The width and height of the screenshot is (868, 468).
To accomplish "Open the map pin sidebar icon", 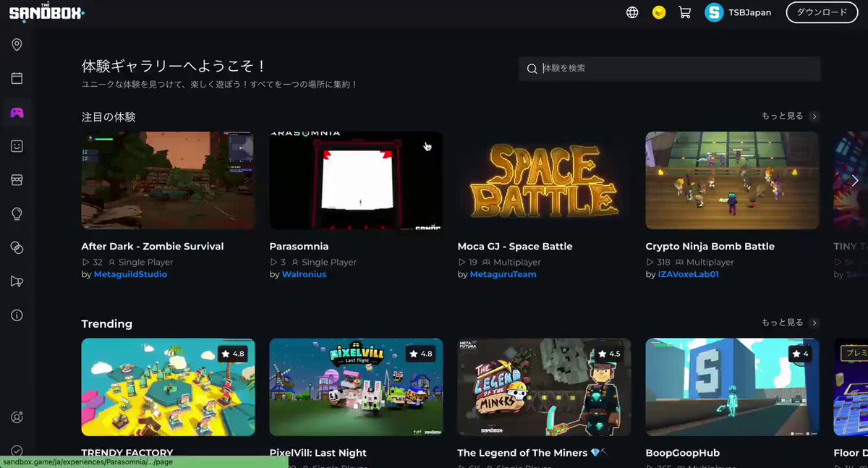I will tap(17, 45).
